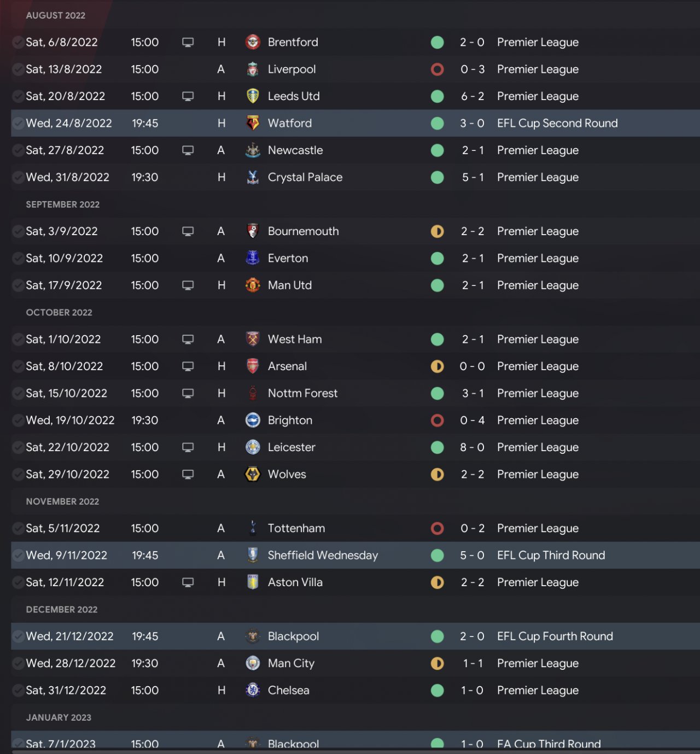The width and height of the screenshot is (700, 754).
Task: Click the Watford crest icon
Action: coord(253,123)
